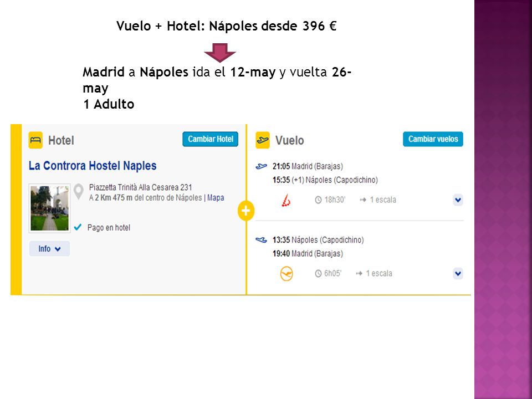This screenshot has width=532, height=399.
Task: Expand return flight details chevron
Action: coord(458,273)
